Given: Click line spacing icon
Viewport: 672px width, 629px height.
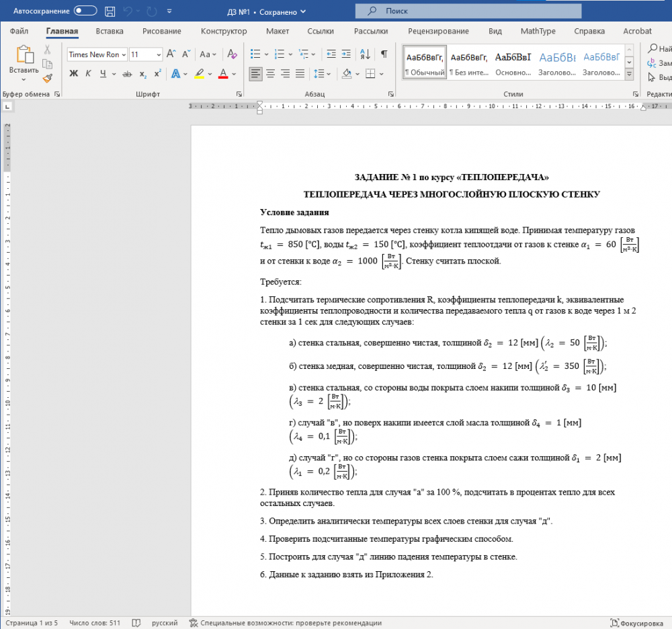Looking at the screenshot, I should (319, 74).
